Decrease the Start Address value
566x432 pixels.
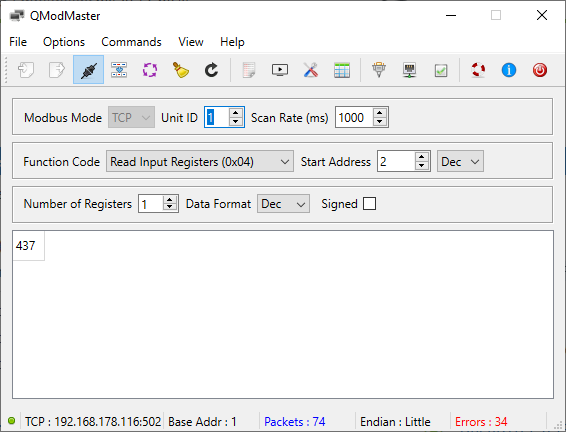pyautogui.click(x=422, y=166)
